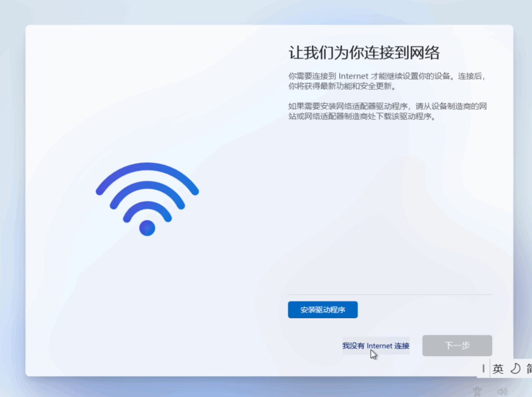The image size is (532, 397).
Task: Toggle the half-moon half-width IME icon
Action: 515,368
